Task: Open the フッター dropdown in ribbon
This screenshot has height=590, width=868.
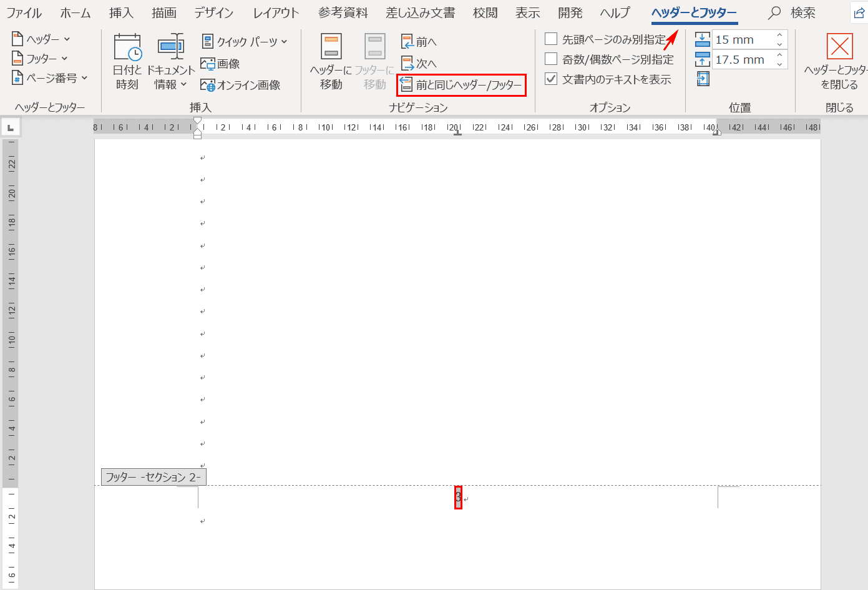Action: (40, 59)
